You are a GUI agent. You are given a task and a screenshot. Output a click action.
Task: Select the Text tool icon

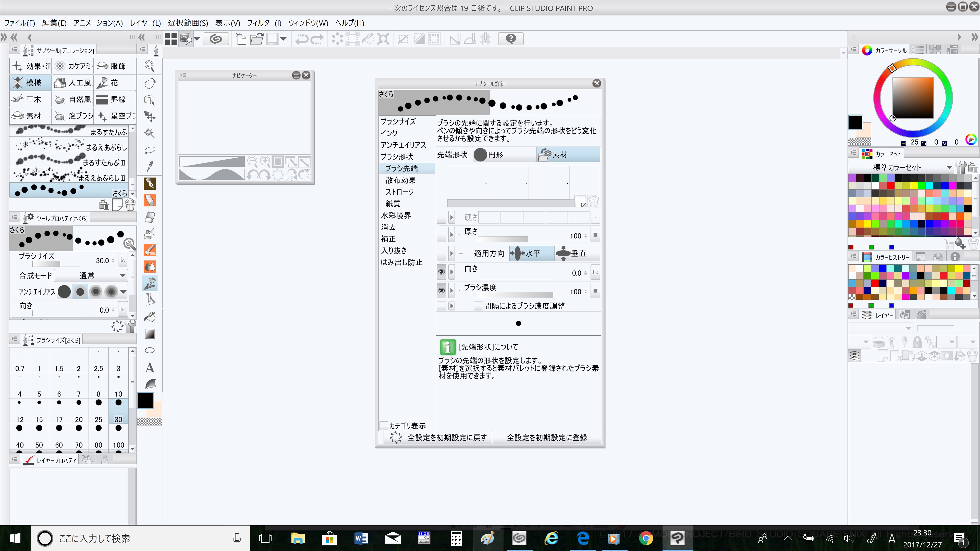click(x=150, y=367)
